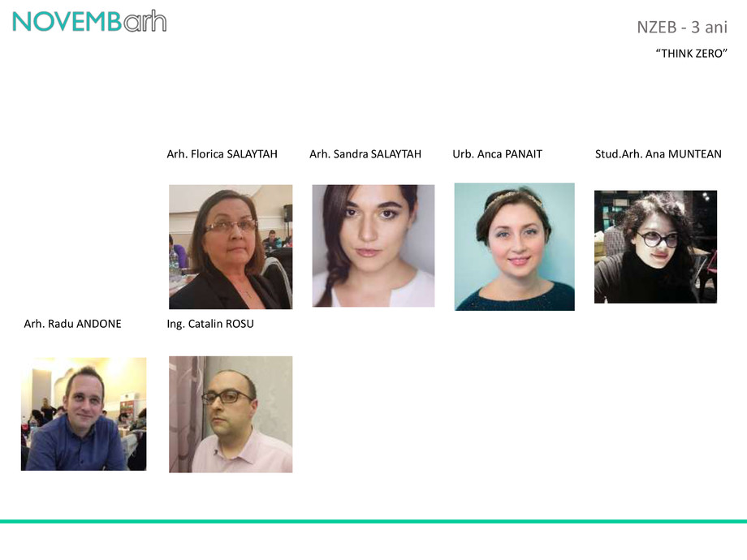Select the photo under Arh. Radu ANDONE

coord(84,414)
